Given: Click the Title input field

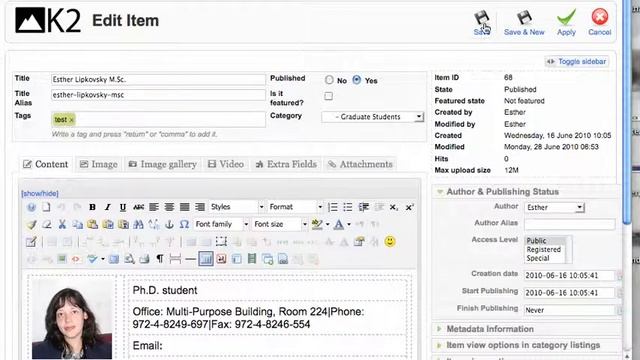Looking at the screenshot, I should pos(158,80).
